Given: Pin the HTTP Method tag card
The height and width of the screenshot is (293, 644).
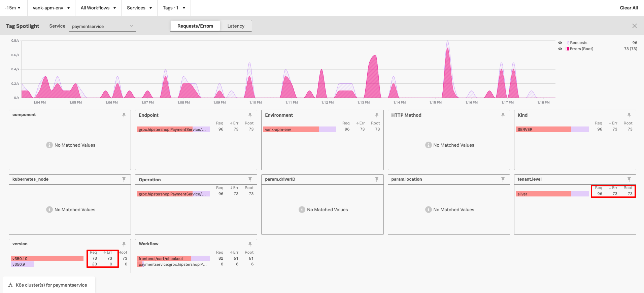Looking at the screenshot, I should pos(503,115).
